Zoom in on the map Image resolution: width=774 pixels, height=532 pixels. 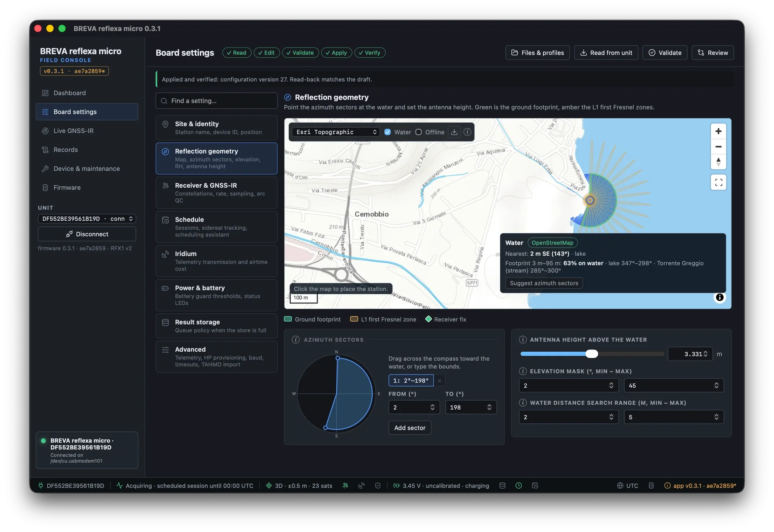click(718, 131)
